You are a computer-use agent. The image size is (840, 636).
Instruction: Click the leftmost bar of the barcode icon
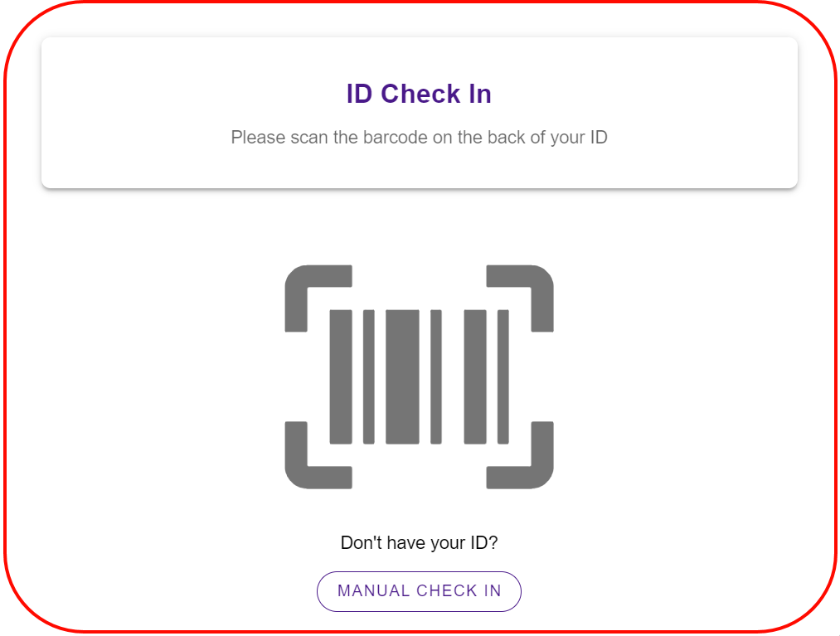pos(341,376)
